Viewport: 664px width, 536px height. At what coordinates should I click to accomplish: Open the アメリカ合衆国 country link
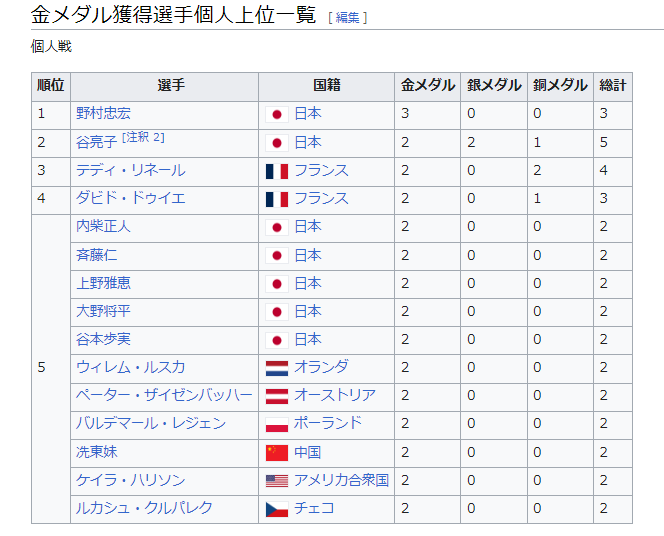[341, 480]
